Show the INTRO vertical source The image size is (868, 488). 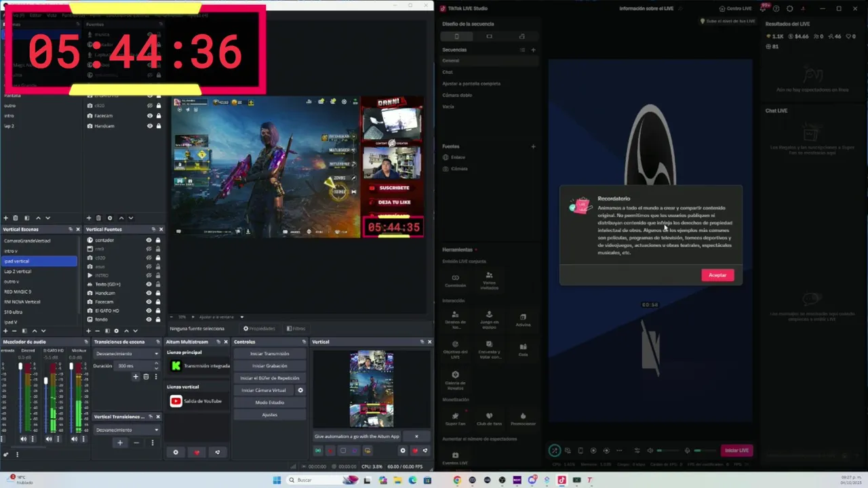(149, 275)
